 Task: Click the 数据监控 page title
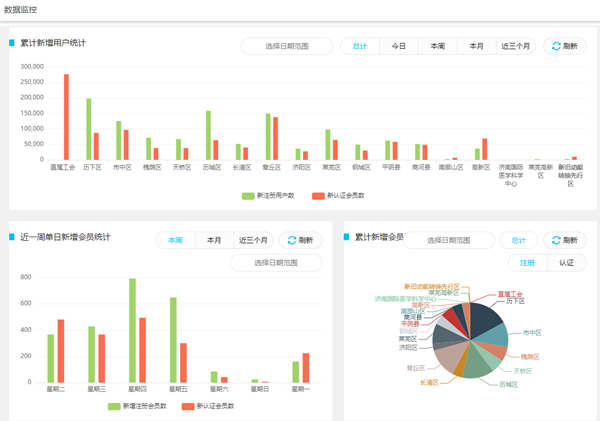tap(20, 10)
